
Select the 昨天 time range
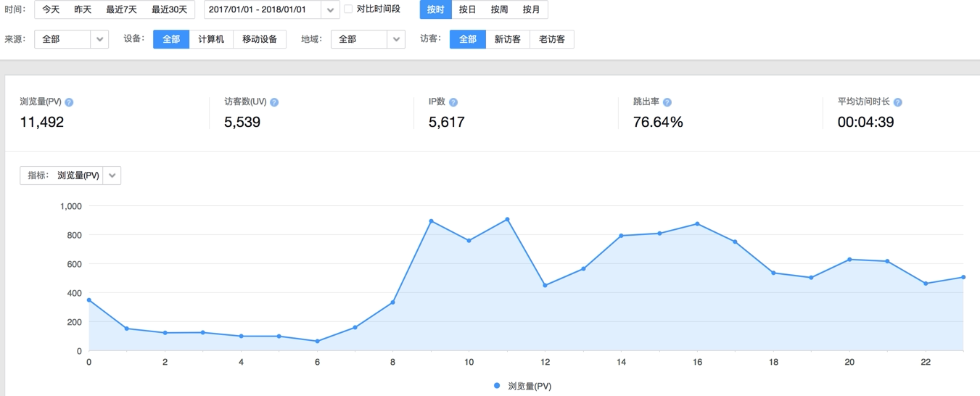[x=83, y=9]
